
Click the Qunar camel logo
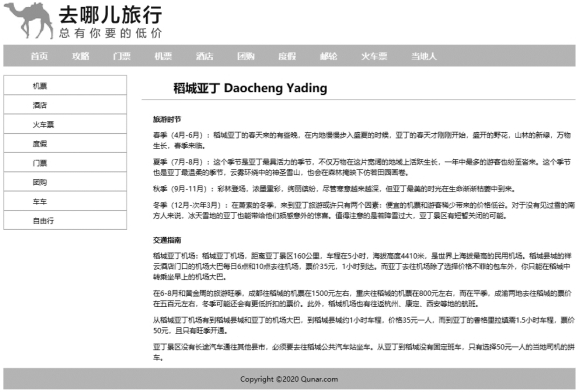[29, 21]
